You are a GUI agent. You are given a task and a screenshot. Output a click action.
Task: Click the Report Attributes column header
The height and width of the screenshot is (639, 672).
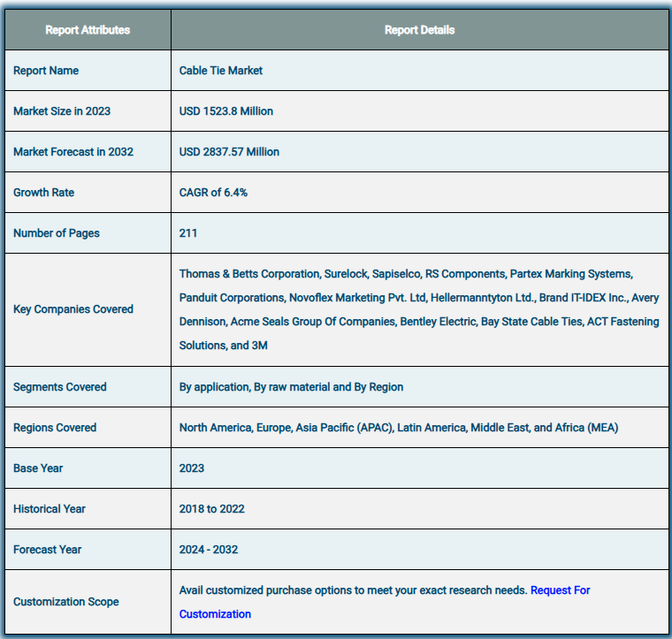click(88, 30)
